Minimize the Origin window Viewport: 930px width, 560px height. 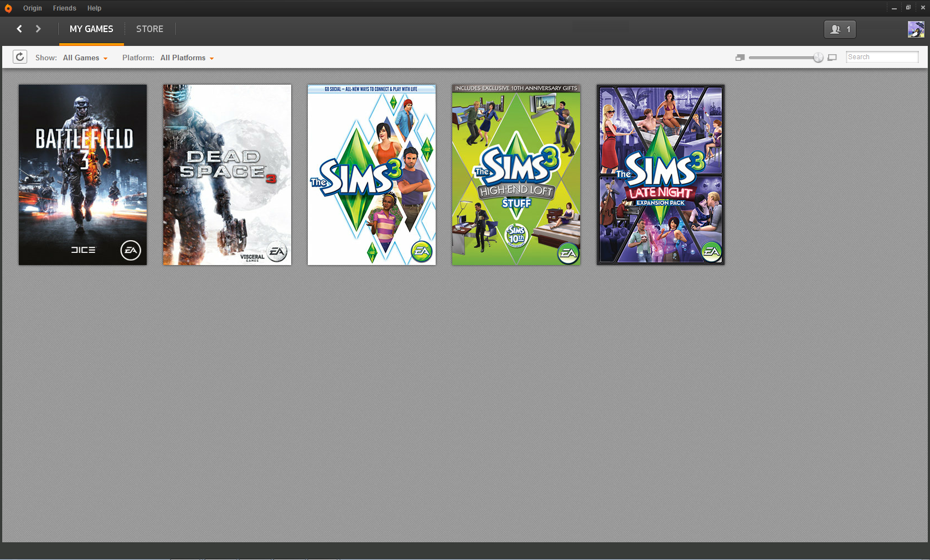pos(894,8)
